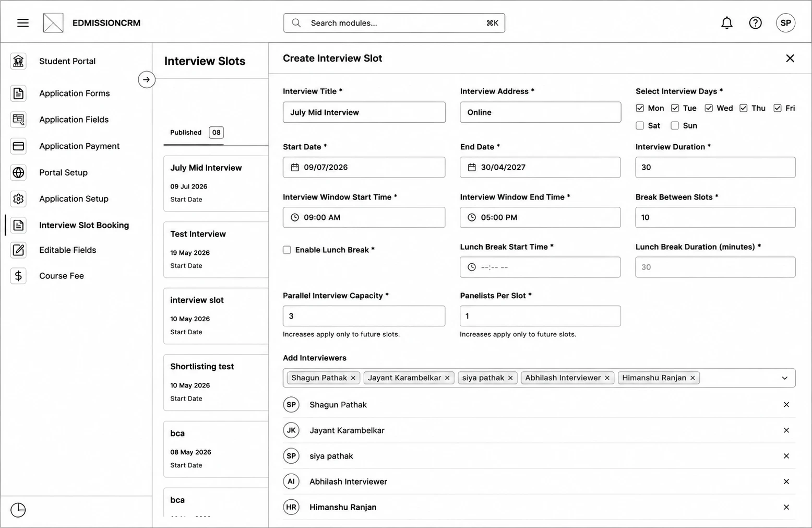Open the help question mark icon
The image size is (812, 528).
point(755,23)
